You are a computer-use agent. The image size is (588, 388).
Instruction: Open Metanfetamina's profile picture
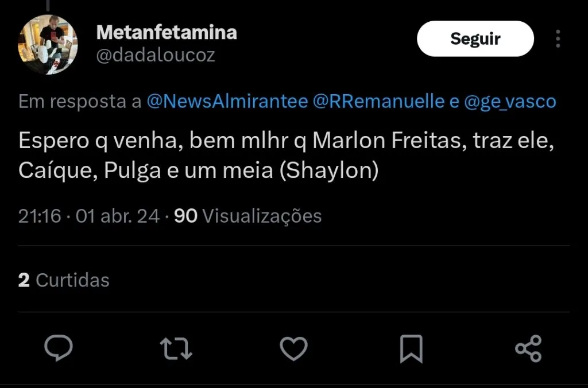tap(48, 45)
